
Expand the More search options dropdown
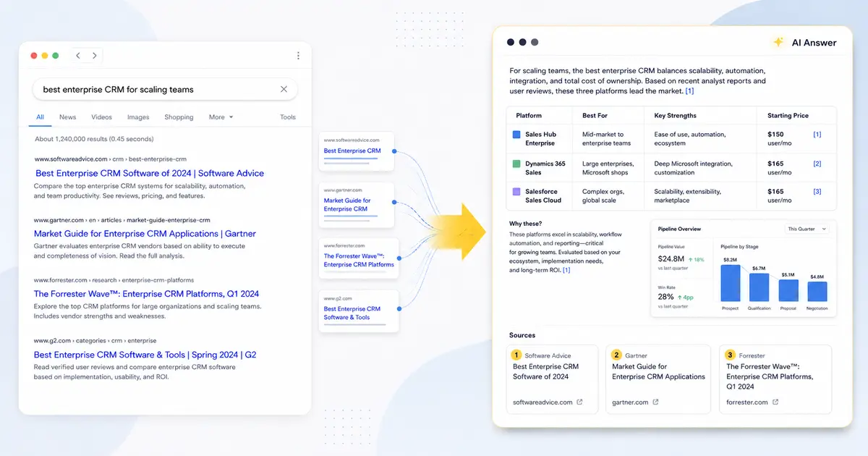(x=221, y=117)
